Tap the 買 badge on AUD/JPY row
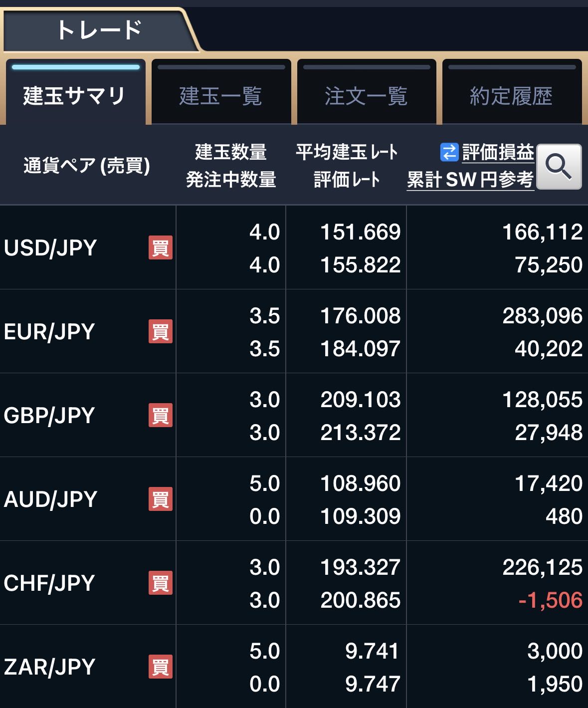Image resolution: width=588 pixels, height=708 pixels. (160, 499)
